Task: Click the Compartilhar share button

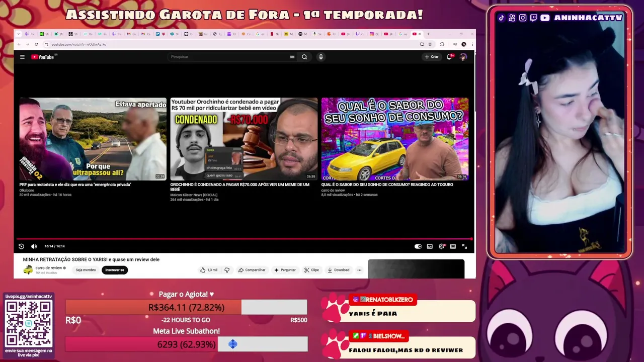Action: click(x=252, y=270)
